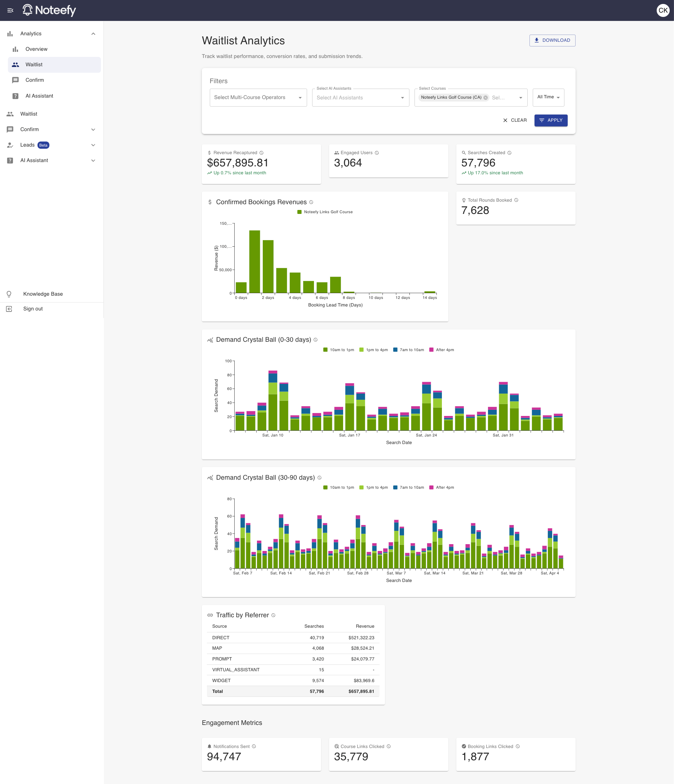Apply the selected filters

click(551, 120)
